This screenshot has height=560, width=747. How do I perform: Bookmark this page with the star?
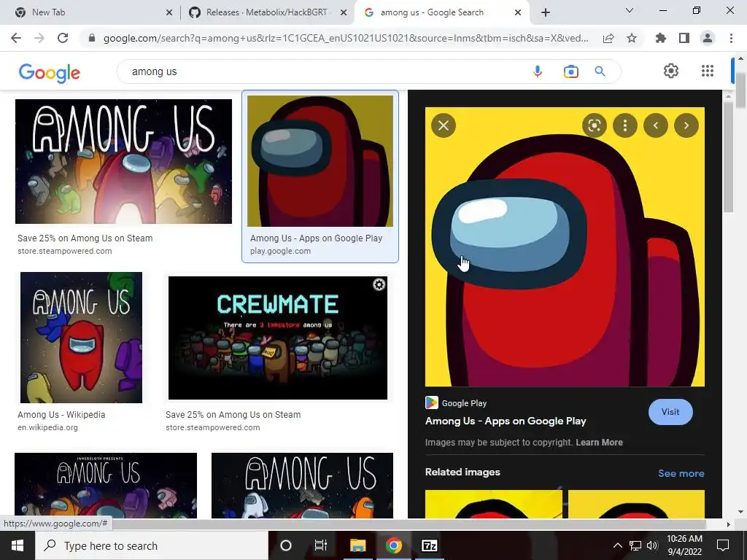tap(632, 38)
